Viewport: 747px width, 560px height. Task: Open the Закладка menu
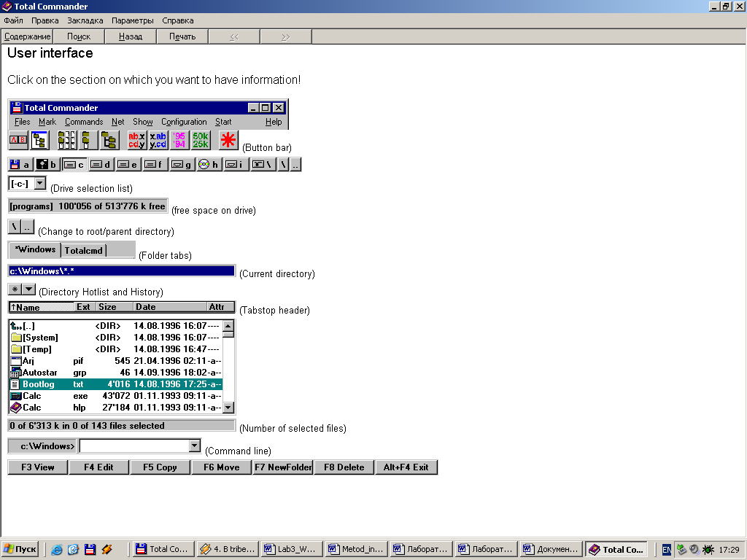pos(85,20)
